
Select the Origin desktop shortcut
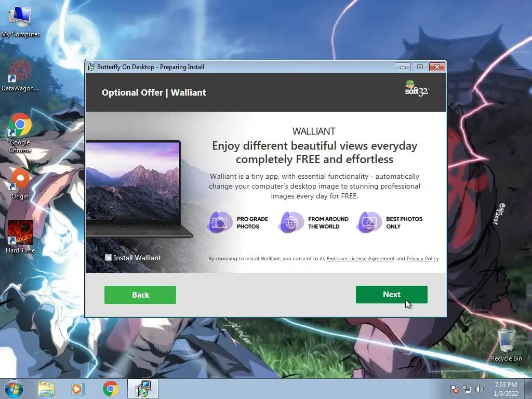[20, 183]
